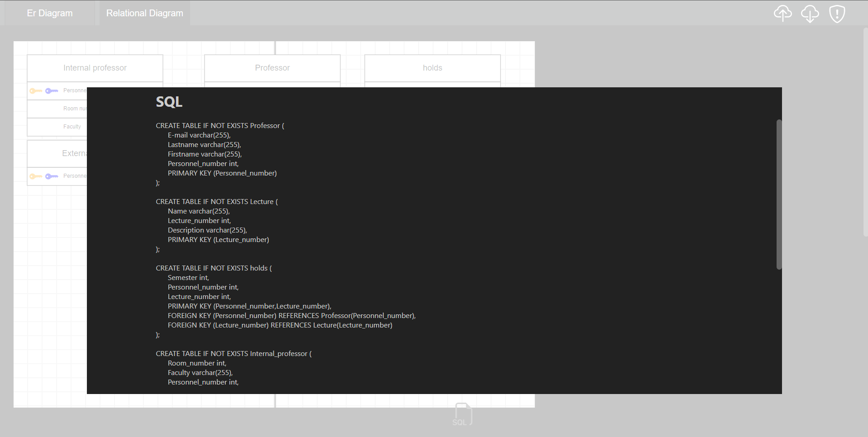This screenshot has height=437, width=868.
Task: Select the Internal professor table header
Action: [95, 68]
